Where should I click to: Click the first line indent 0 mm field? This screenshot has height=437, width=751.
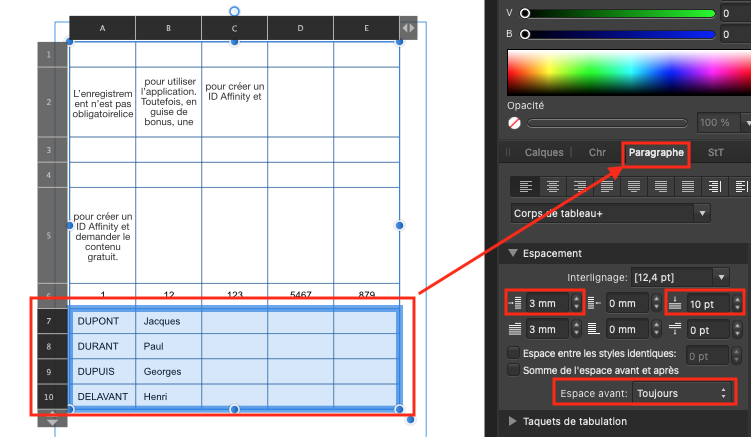coord(627,303)
